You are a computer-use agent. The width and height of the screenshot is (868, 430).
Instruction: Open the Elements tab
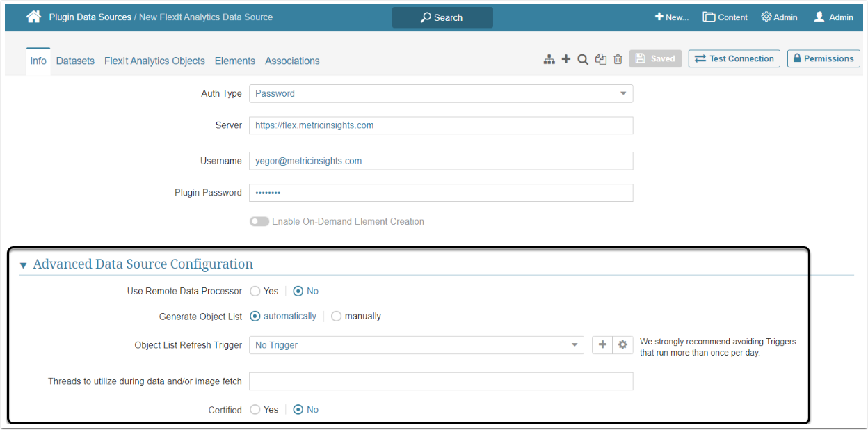click(235, 61)
